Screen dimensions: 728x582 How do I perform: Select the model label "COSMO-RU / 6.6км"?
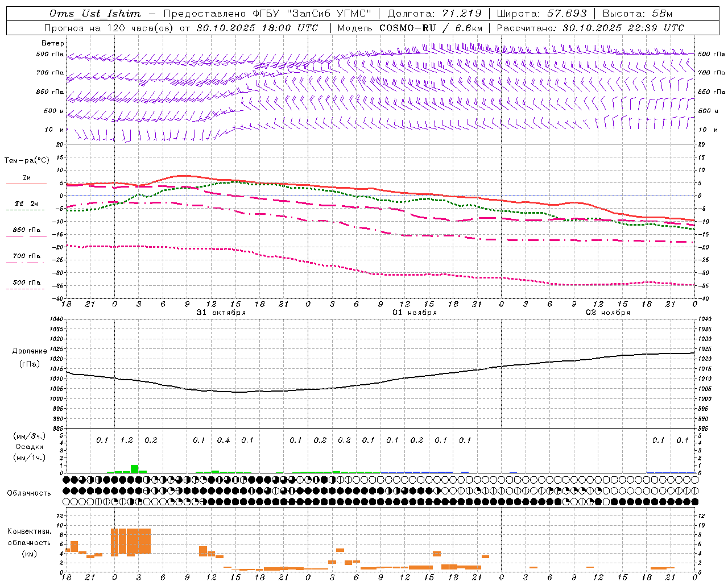431,28
